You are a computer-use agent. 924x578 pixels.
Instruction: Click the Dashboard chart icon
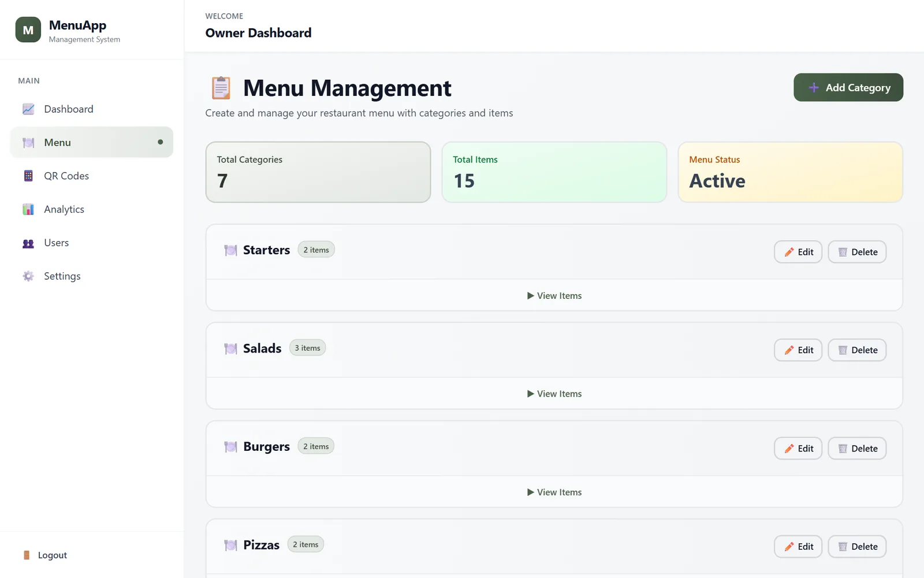pyautogui.click(x=28, y=109)
